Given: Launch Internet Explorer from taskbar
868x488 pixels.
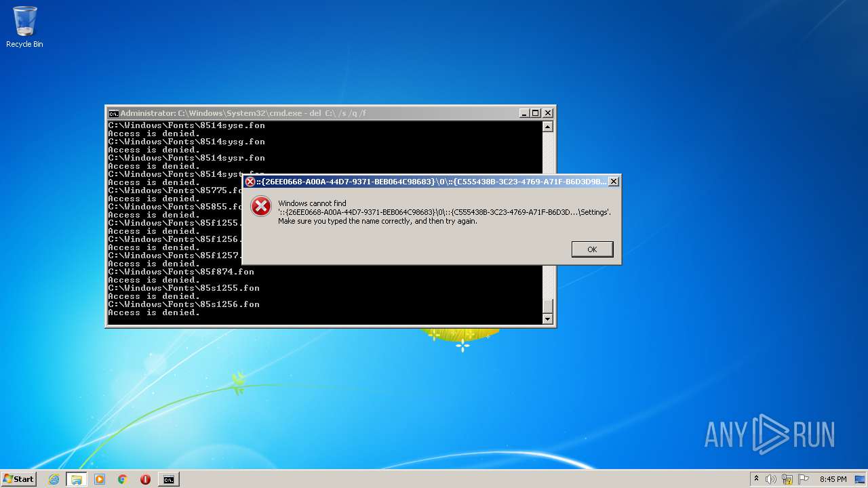Looking at the screenshot, I should click(54, 479).
